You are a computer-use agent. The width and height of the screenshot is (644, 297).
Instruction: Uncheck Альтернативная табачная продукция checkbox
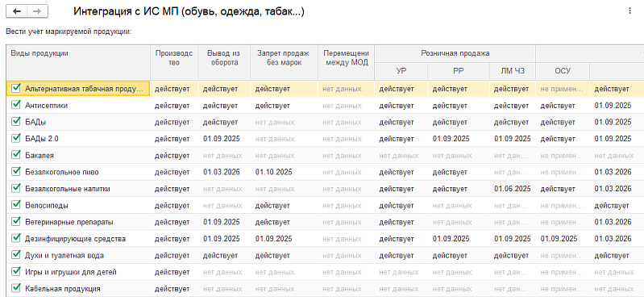(16, 88)
